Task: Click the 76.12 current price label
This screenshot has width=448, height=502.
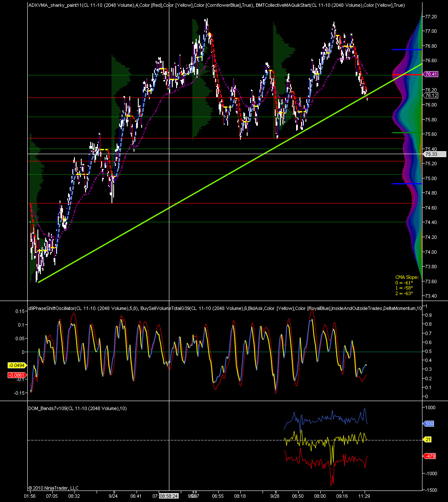Action: (x=431, y=95)
